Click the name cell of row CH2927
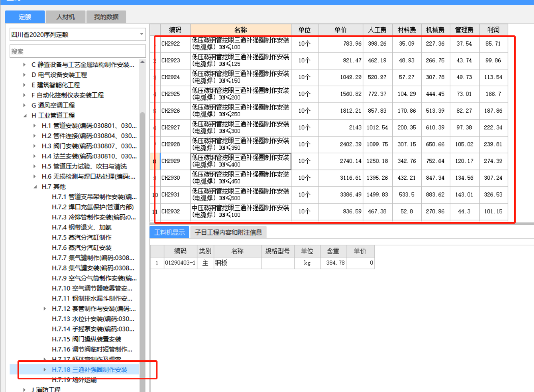The image size is (534, 392). coord(241,127)
